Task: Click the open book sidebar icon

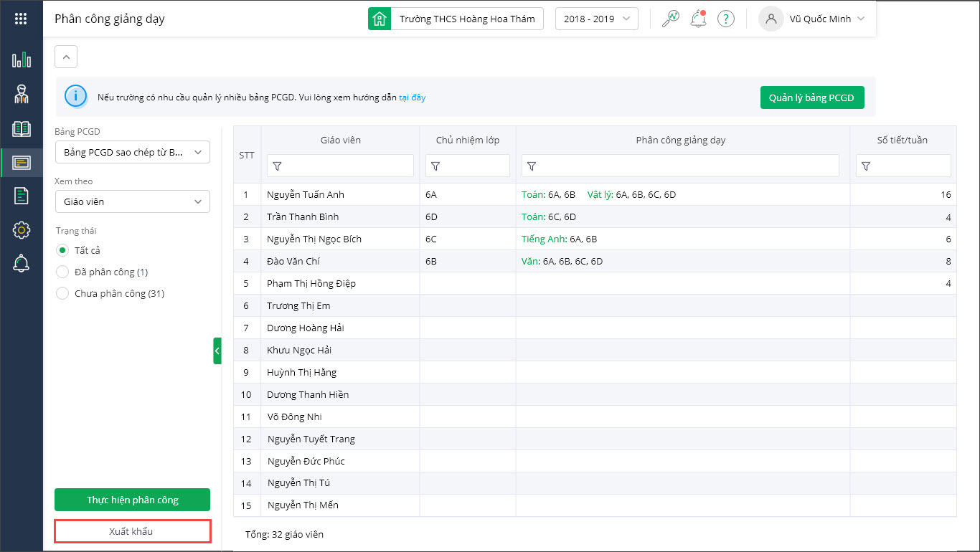Action: click(x=22, y=129)
